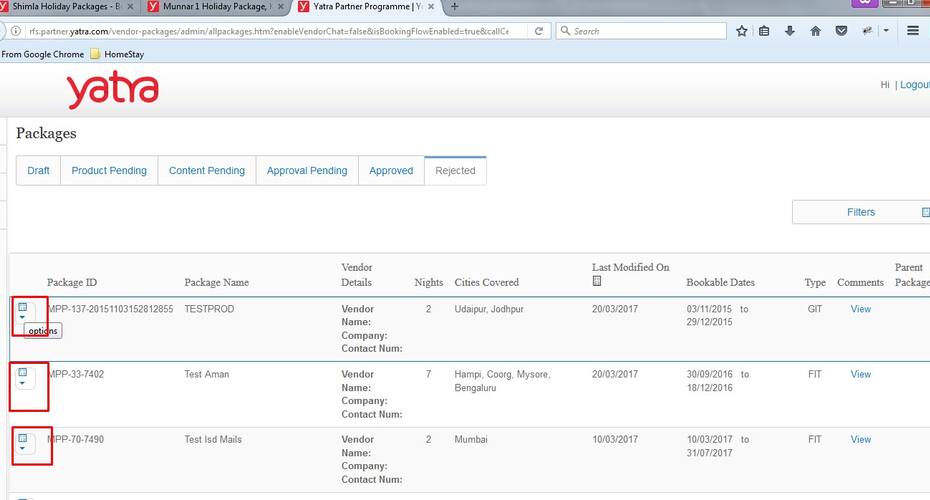This screenshot has width=930, height=500.
Task: Click package name Test Aman
Action: pyautogui.click(x=206, y=374)
